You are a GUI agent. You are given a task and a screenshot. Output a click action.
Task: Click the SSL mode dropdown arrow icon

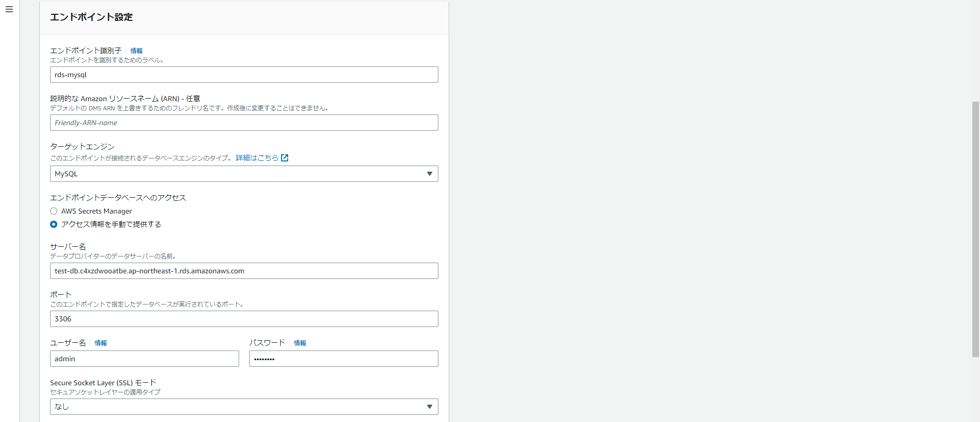click(x=430, y=407)
